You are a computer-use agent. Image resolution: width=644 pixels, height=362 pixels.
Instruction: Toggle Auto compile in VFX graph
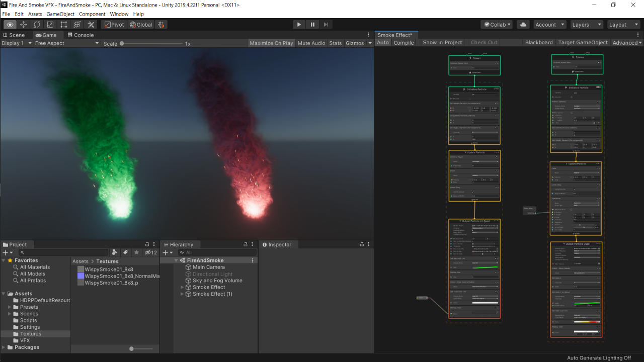[x=383, y=43]
